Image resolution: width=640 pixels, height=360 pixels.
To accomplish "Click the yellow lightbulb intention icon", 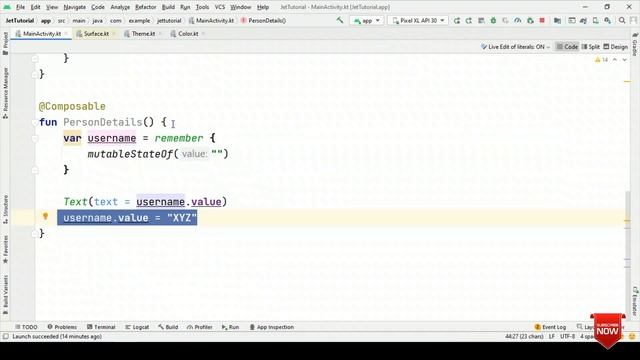I will coord(45,216).
